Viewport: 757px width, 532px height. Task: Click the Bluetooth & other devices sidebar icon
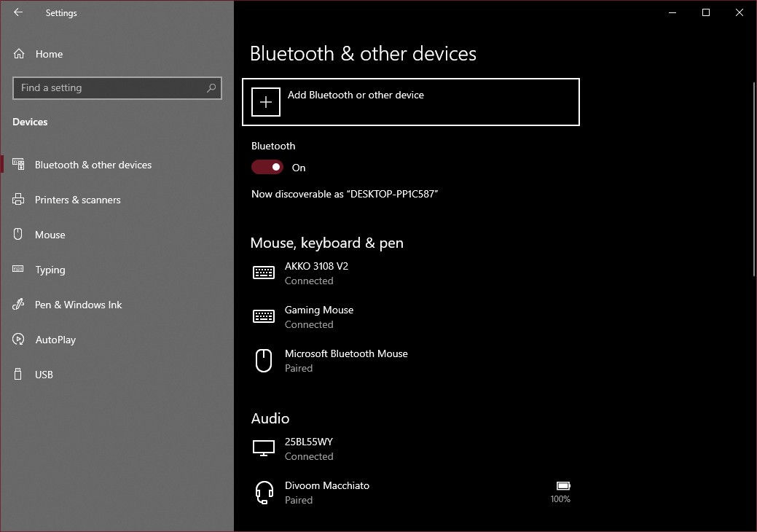click(x=18, y=164)
